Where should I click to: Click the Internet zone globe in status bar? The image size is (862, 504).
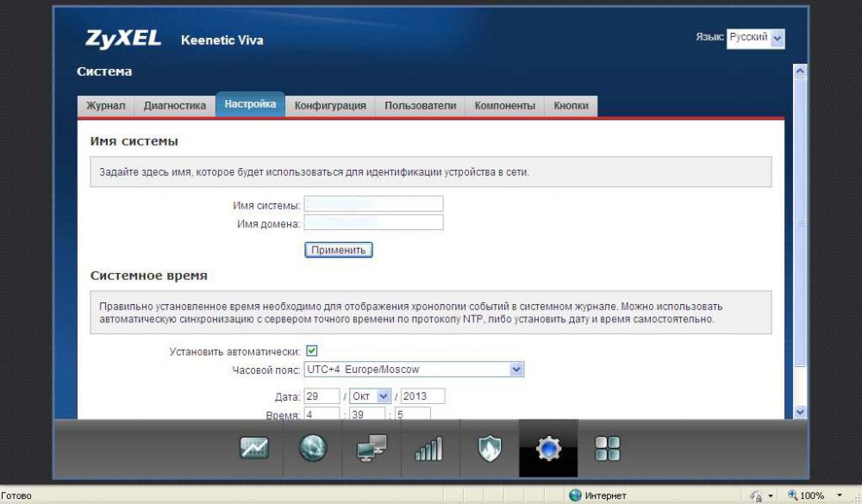575,495
